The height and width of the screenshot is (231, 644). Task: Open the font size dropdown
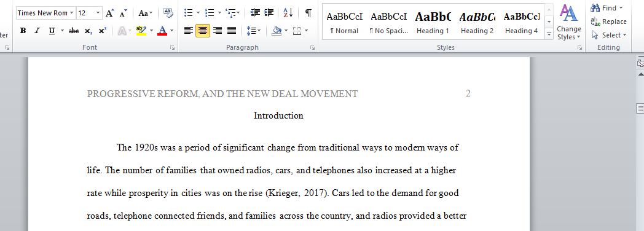click(98, 13)
